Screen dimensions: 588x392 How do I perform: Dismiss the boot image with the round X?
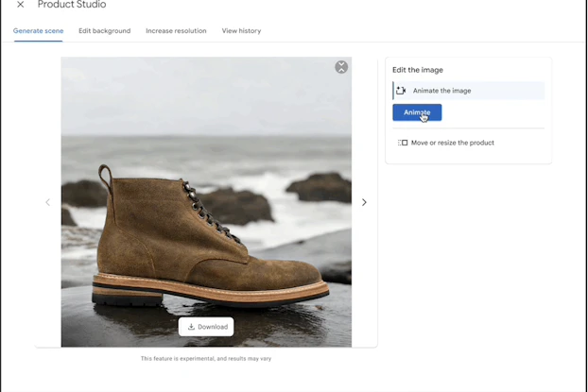pos(341,67)
